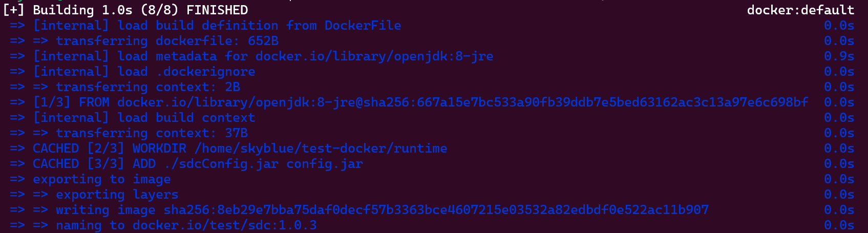Click the 0.9s timing value
868x233 pixels.
[839, 56]
